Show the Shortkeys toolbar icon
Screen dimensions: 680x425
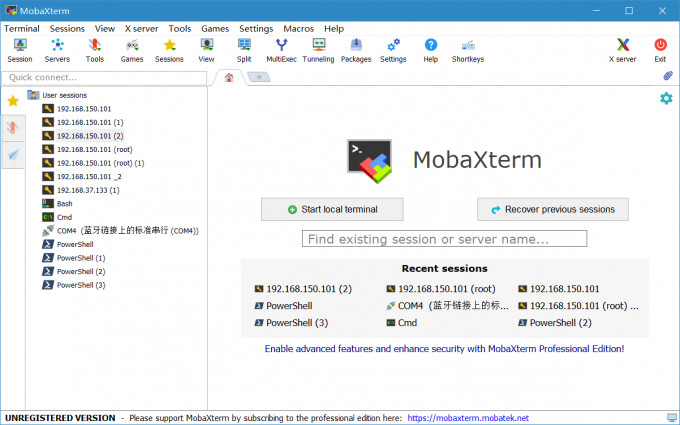[468, 50]
